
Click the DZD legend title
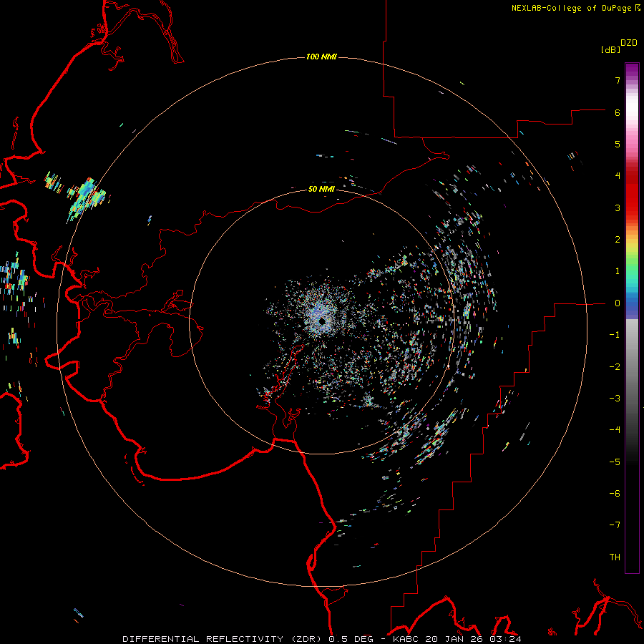click(629, 43)
